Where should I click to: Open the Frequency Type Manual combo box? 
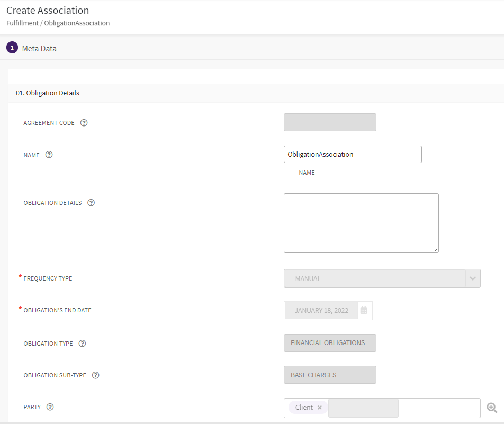(374, 278)
